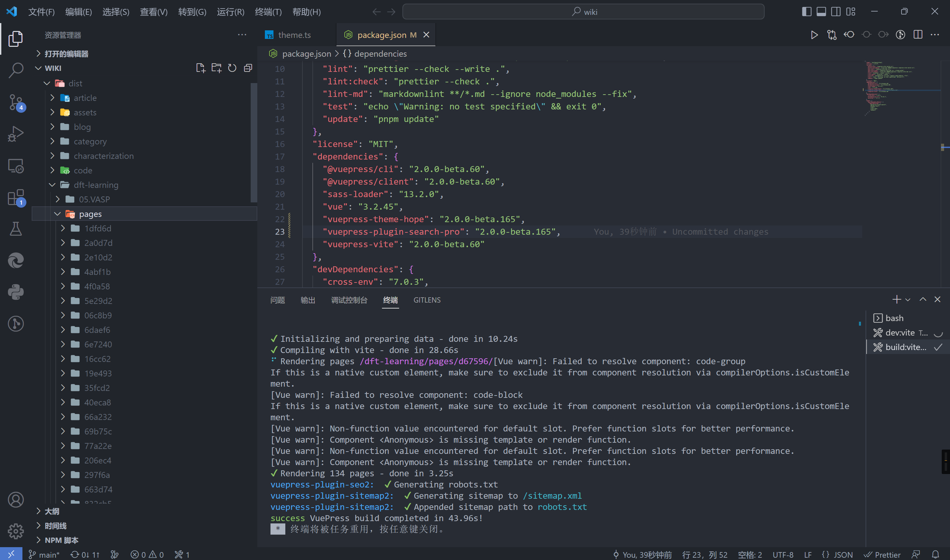Open the 终端 menu
Screen dimensions: 950x560
point(268,12)
